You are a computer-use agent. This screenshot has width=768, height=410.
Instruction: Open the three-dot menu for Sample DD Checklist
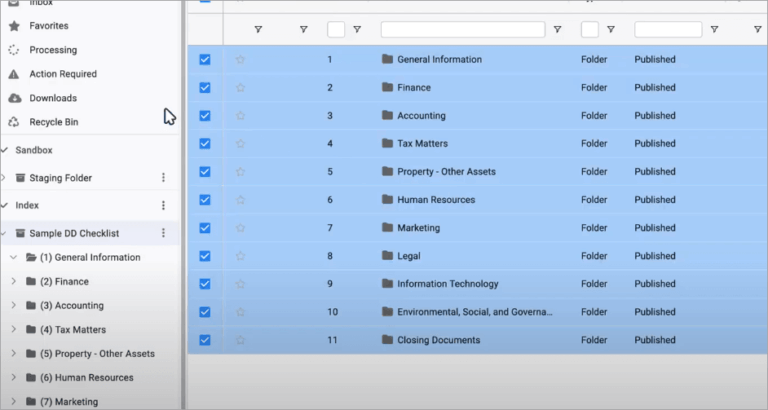pyautogui.click(x=164, y=233)
